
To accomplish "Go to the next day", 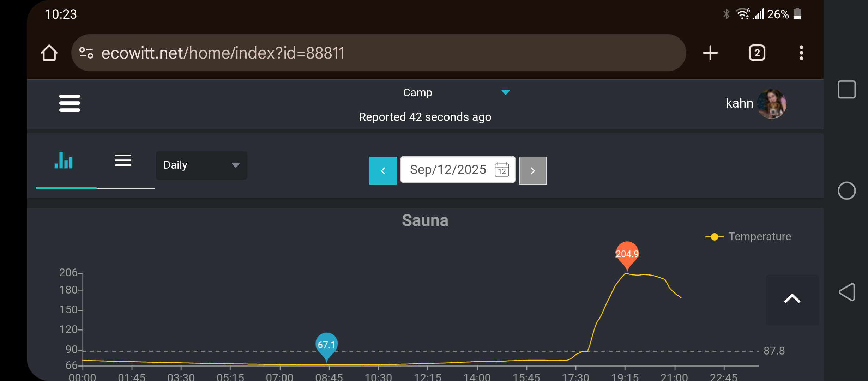I will (x=533, y=170).
